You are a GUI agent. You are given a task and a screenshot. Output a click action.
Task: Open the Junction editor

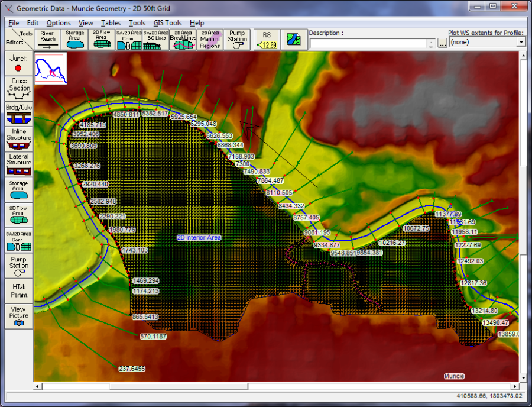coord(18,64)
